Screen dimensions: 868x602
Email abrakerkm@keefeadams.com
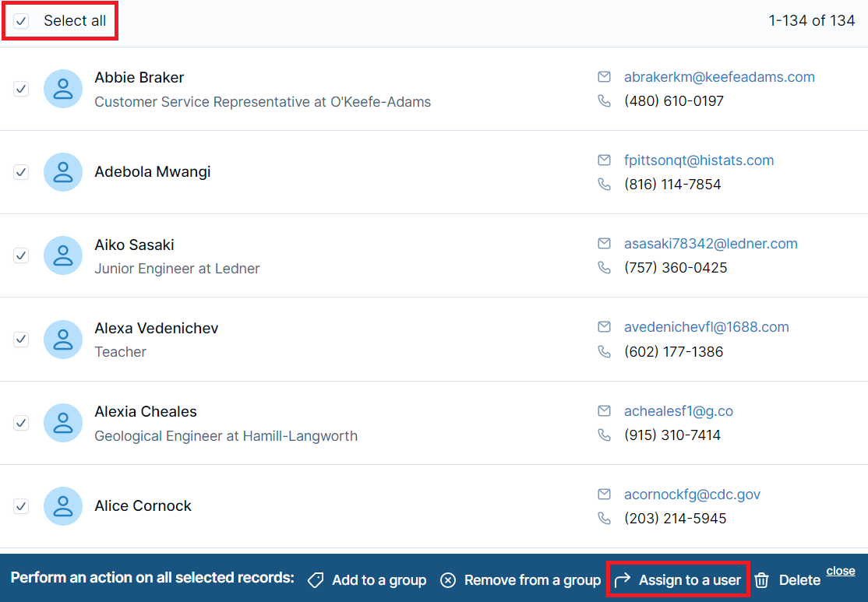pyautogui.click(x=720, y=77)
